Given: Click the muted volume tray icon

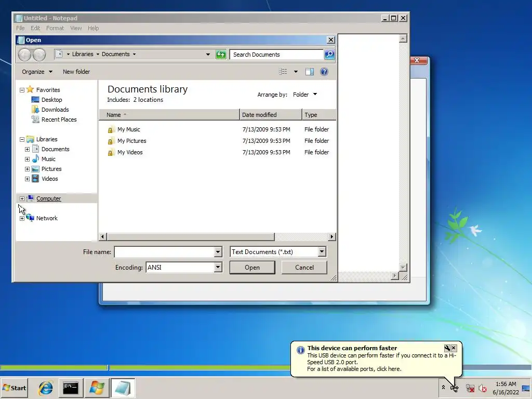Looking at the screenshot, I should coord(482,388).
